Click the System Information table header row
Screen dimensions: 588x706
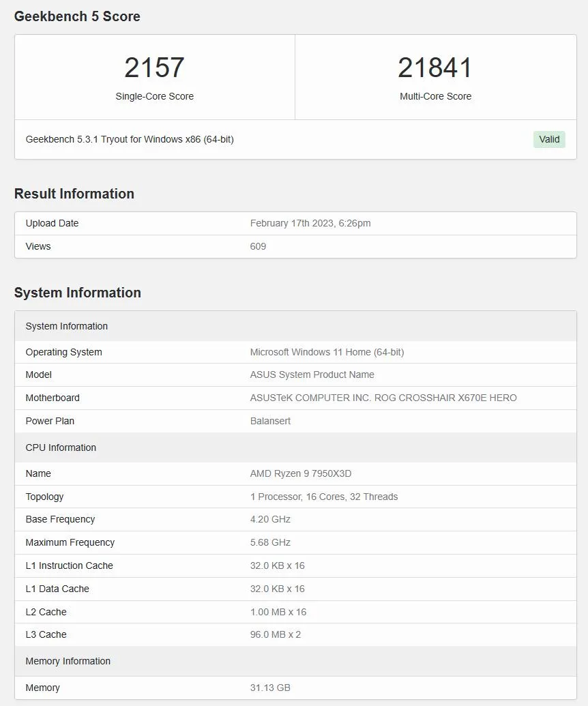(x=295, y=326)
